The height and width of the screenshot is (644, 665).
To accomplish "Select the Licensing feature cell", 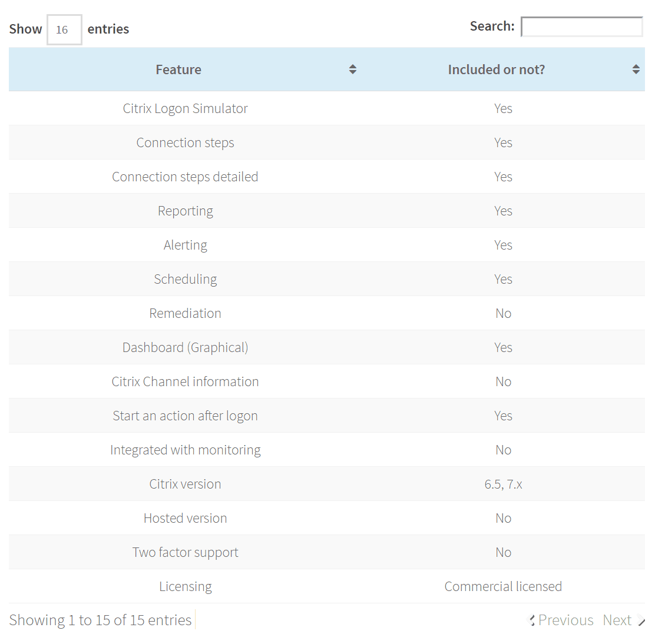I will [186, 586].
